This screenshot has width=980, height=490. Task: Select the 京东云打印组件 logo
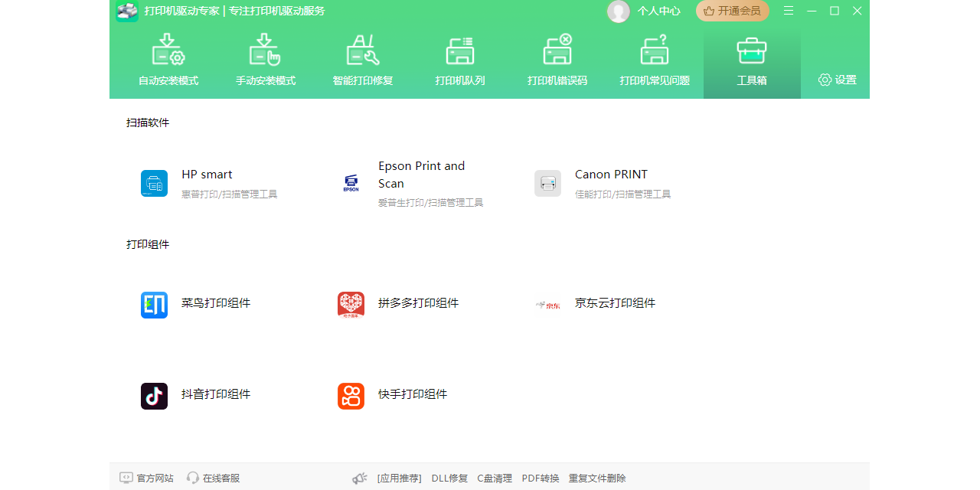(x=547, y=305)
